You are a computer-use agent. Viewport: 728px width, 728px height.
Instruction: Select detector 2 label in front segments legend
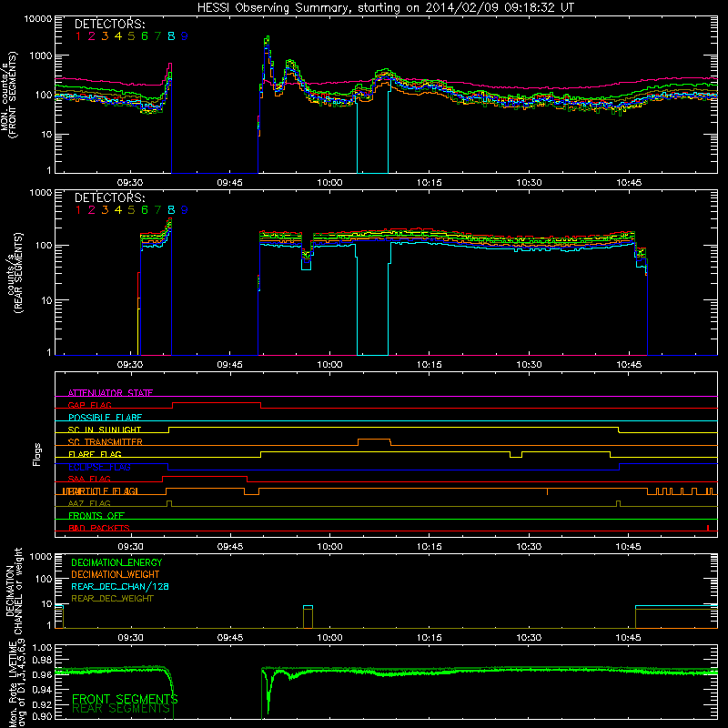[x=92, y=36]
